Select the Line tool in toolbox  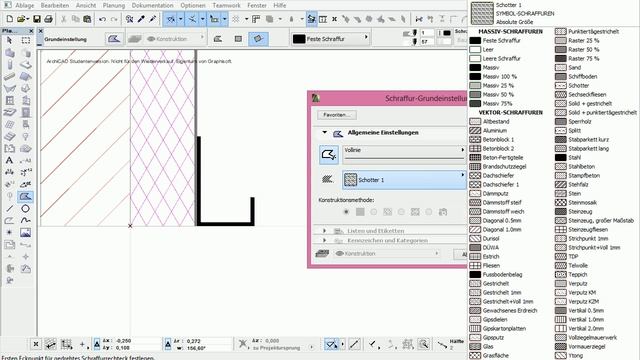click(9, 209)
